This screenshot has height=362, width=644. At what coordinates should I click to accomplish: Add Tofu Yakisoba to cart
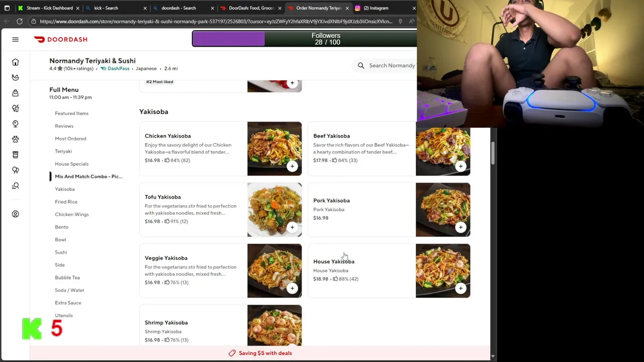pos(292,227)
